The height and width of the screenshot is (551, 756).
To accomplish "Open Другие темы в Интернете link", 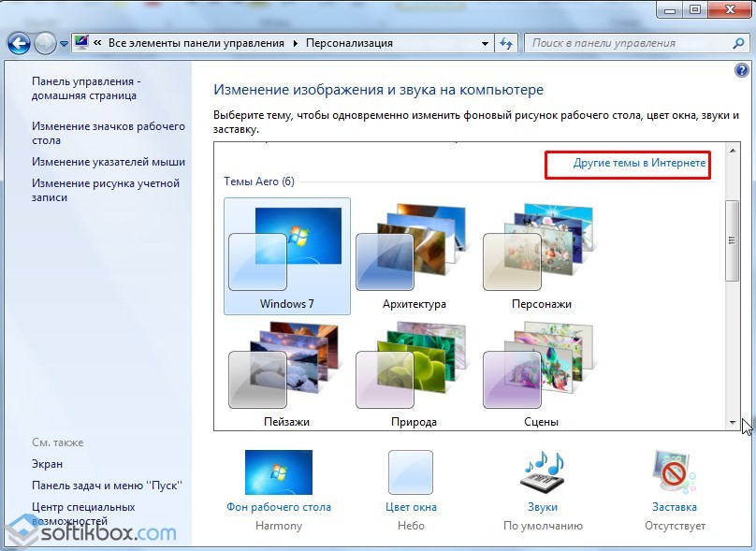I will coord(639,164).
